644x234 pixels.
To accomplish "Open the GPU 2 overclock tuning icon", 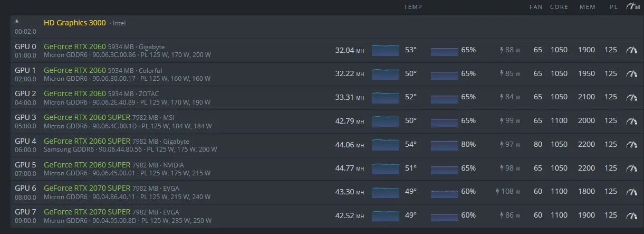I will tap(631, 97).
